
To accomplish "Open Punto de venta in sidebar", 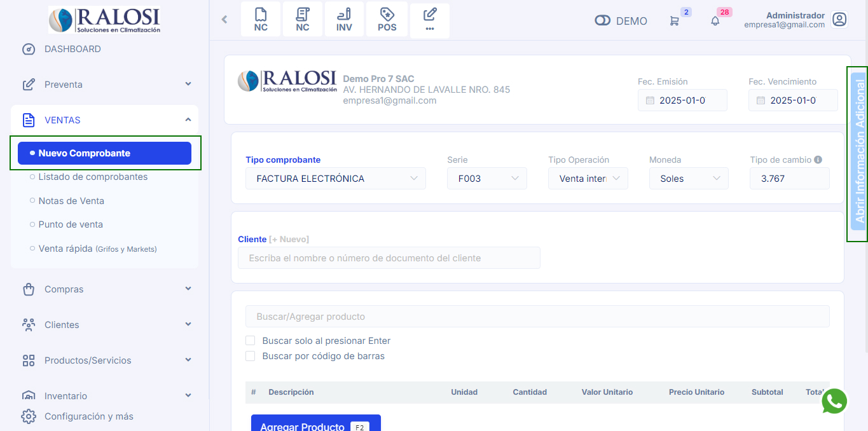I will click(x=71, y=224).
